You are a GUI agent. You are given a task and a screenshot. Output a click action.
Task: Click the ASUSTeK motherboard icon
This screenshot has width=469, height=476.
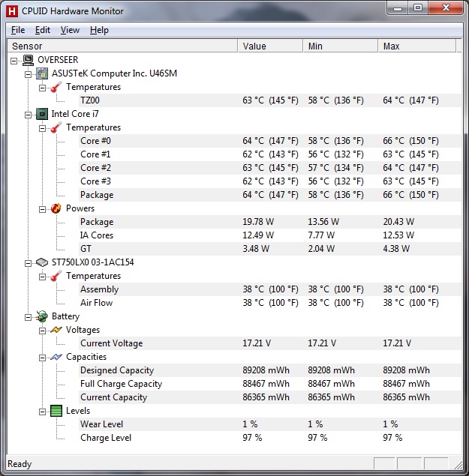(42, 73)
